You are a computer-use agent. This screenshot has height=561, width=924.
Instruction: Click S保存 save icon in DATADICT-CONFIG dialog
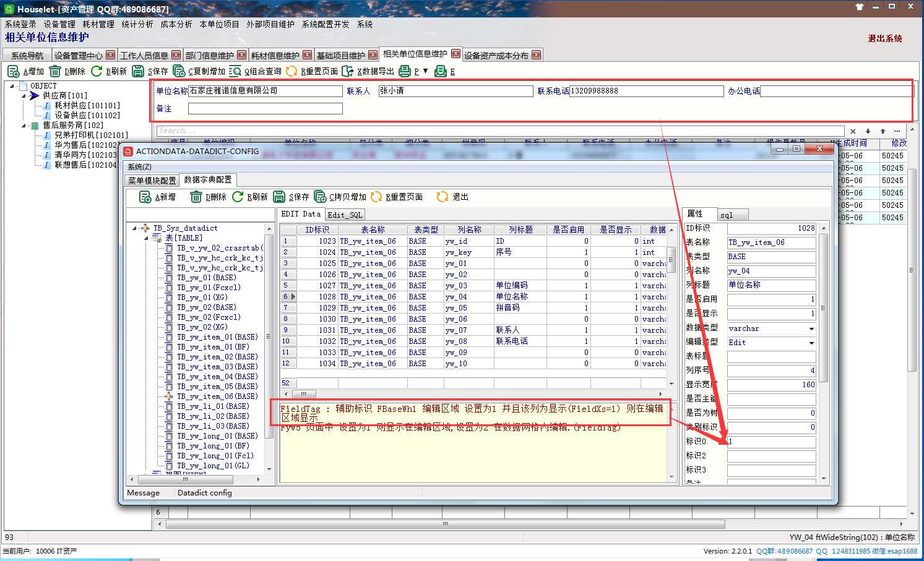click(x=279, y=197)
